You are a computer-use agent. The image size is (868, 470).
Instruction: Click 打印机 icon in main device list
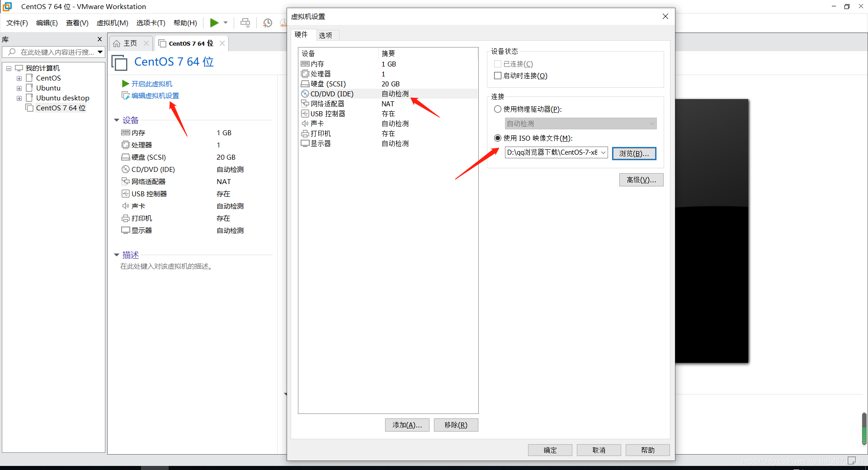126,218
